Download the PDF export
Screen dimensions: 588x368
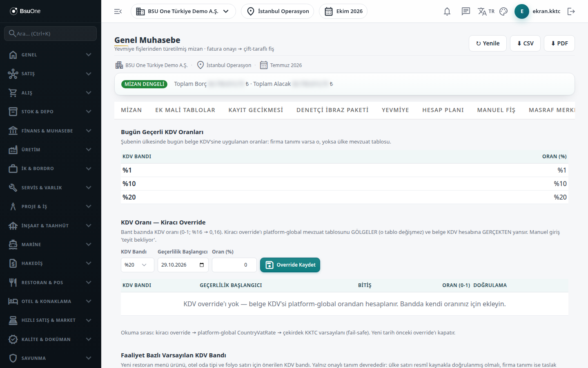tap(559, 43)
